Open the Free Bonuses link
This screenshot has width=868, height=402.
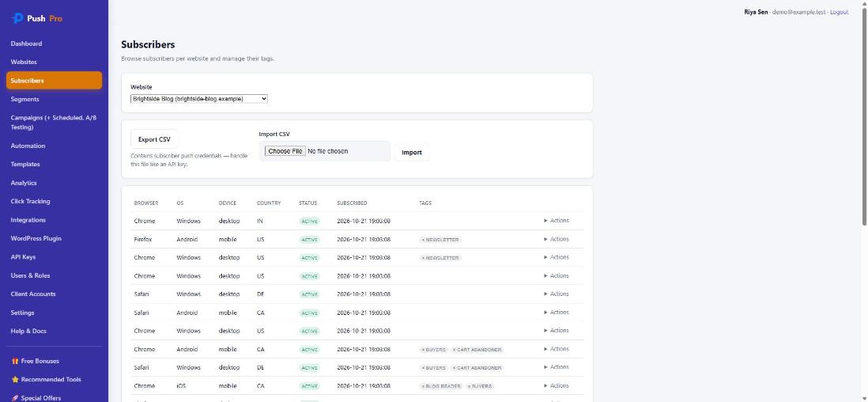[x=55, y=361]
